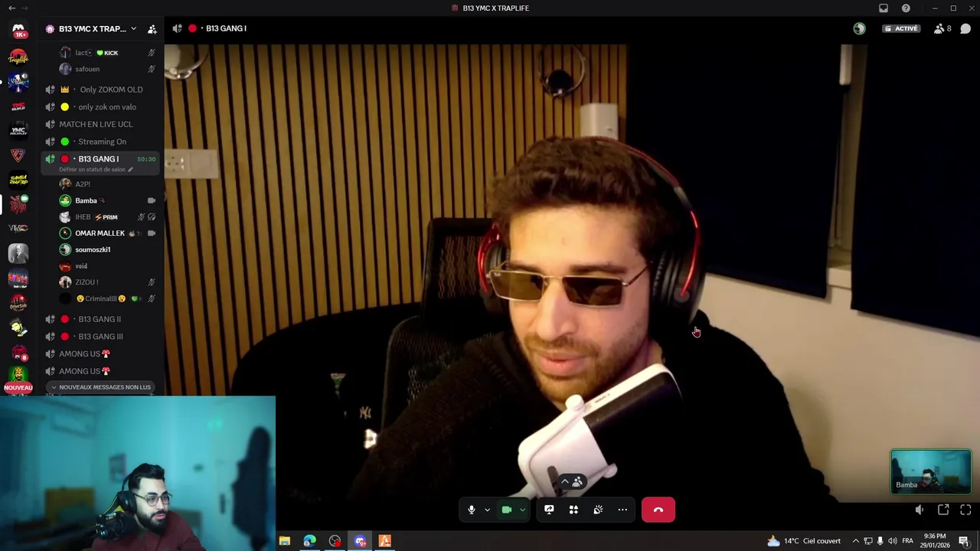
Task: Click forward navigation arrow in title bar
Action: 25,8
